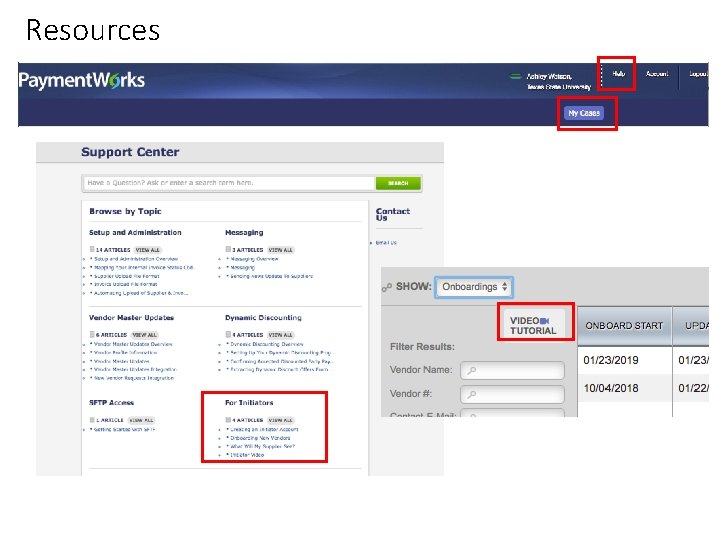View all Vendor Master Updates articles
Screen dimensions: 720x540
point(144,335)
